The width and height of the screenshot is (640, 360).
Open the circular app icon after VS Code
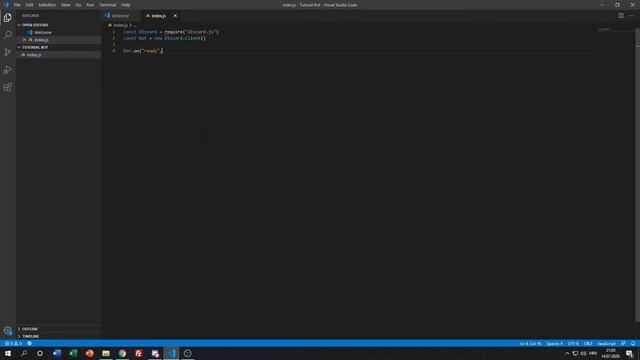(x=187, y=353)
